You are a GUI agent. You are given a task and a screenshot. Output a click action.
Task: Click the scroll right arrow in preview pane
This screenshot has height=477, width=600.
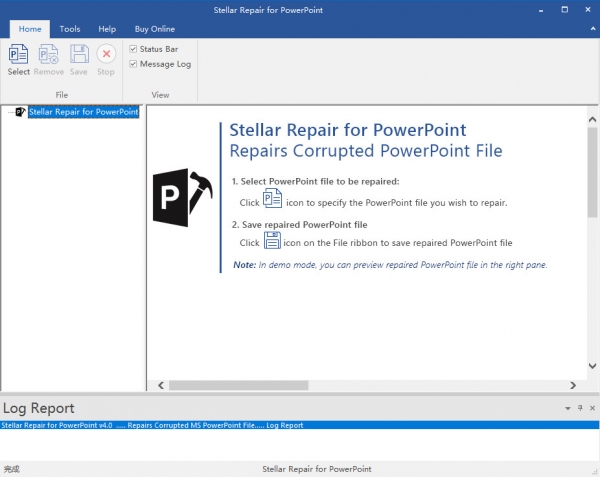pyautogui.click(x=573, y=385)
